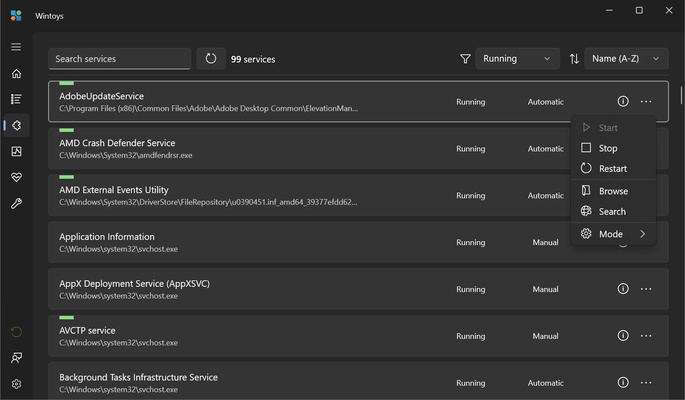Viewport: 685px width, 400px height.
Task: Choose Restart in the context menu
Action: pyautogui.click(x=613, y=169)
